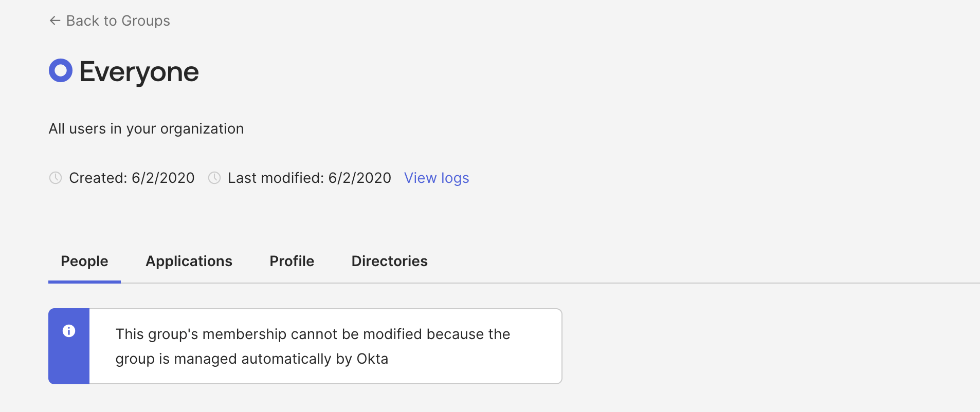This screenshot has width=980, height=412.
Task: Click the info icon in the notice
Action: 69,331
